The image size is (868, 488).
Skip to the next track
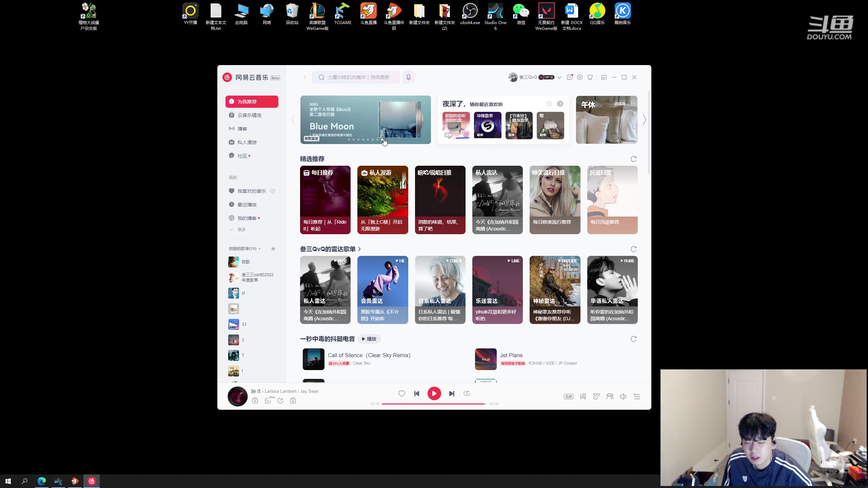click(452, 393)
